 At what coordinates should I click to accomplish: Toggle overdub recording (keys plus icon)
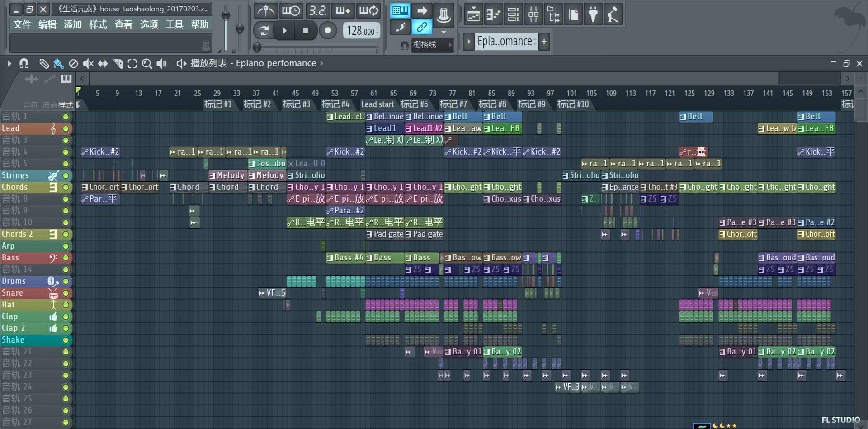point(343,10)
